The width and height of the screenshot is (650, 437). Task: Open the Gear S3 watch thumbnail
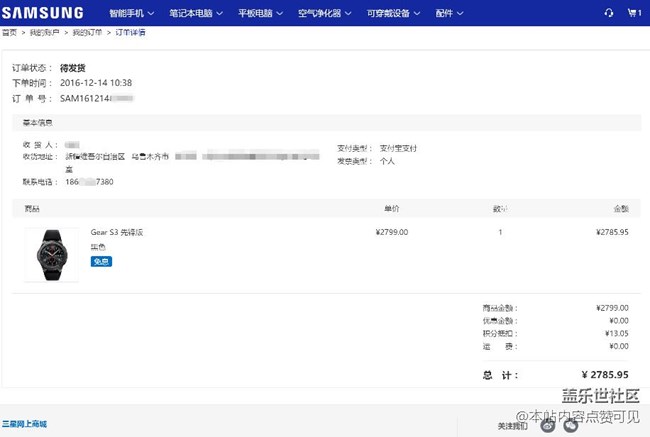[x=51, y=254]
